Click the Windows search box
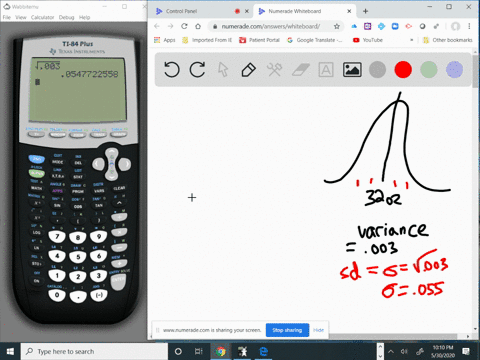480x360 pixels. point(95,351)
